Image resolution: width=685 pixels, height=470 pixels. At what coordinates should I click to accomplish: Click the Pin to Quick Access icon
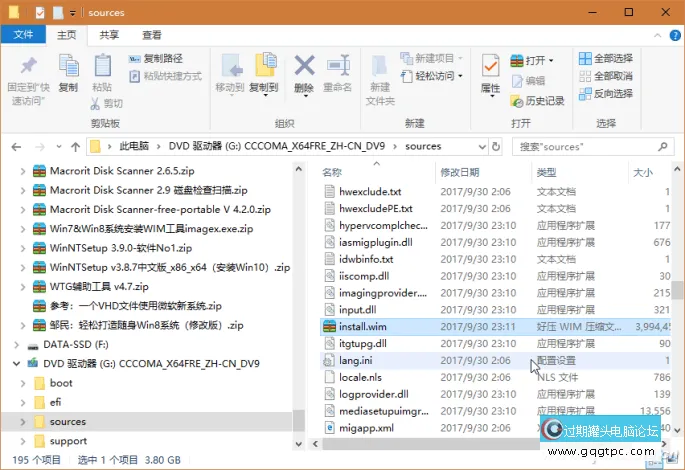point(28,66)
